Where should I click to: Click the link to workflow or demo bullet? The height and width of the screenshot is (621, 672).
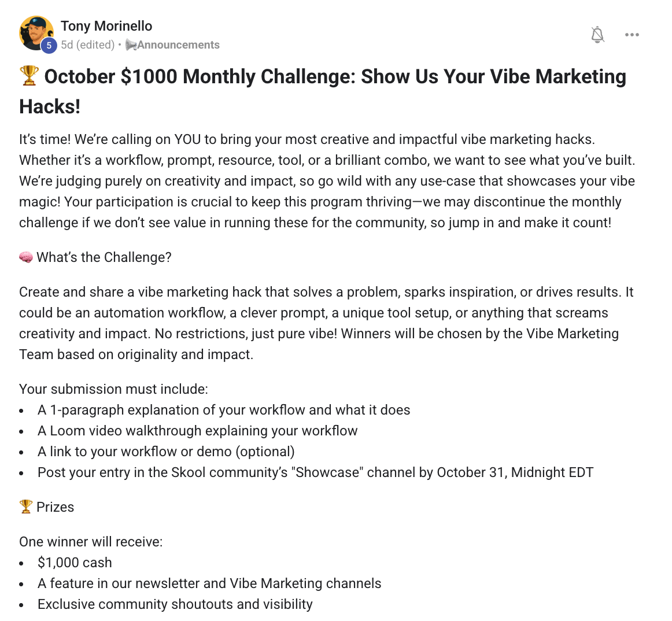167,452
